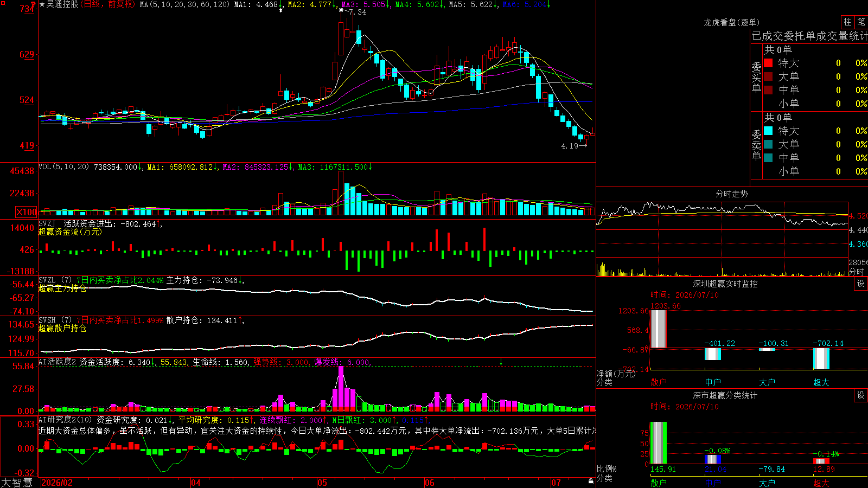Click the red question mark icon
This screenshot has height=488, width=868.
[33, 4]
